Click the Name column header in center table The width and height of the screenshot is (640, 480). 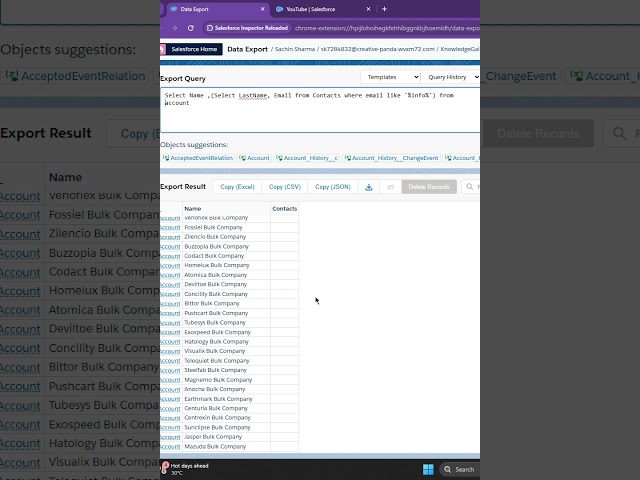(226, 209)
